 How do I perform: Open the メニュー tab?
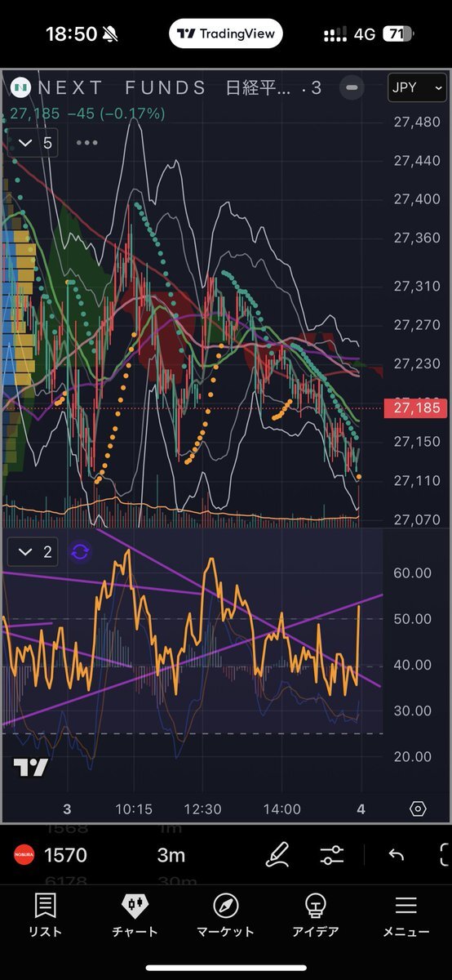pyautogui.click(x=406, y=915)
